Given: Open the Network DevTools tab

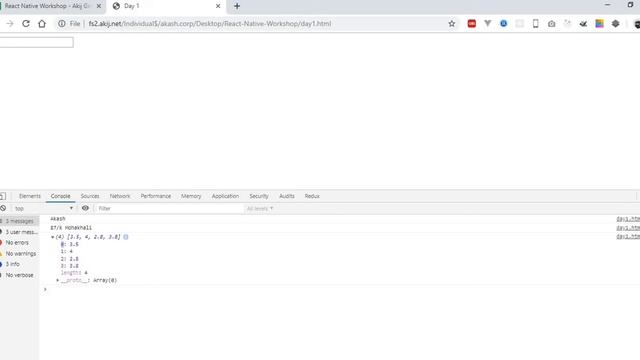Looking at the screenshot, I should tap(120, 196).
